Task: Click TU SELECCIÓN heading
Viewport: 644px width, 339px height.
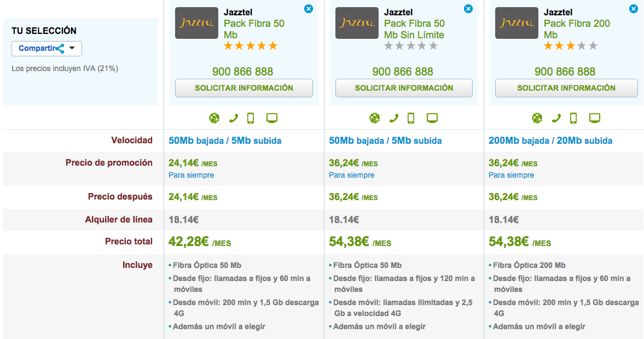Action: (44, 31)
